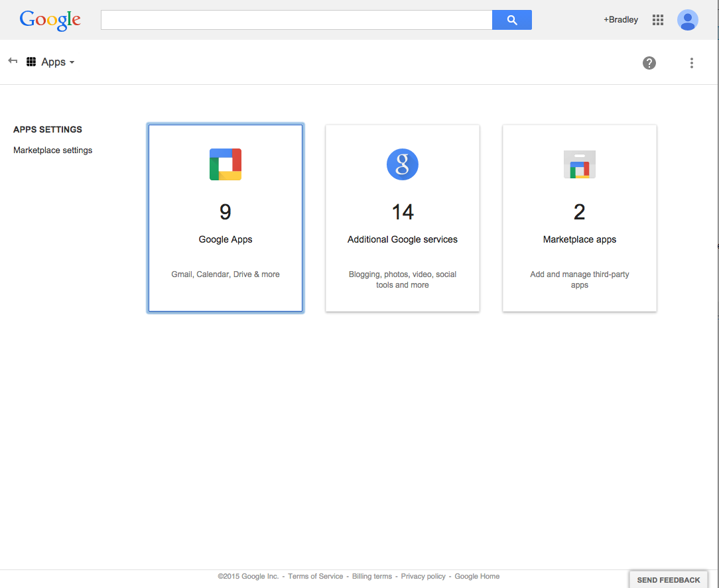Open the Terms of Service link
Image resolution: width=719 pixels, height=588 pixels.
pos(316,576)
